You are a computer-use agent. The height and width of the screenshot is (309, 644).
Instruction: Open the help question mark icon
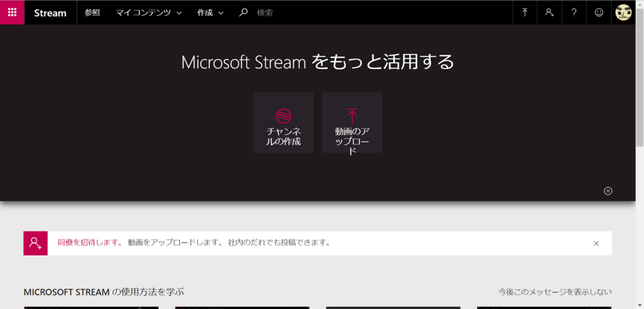point(574,13)
